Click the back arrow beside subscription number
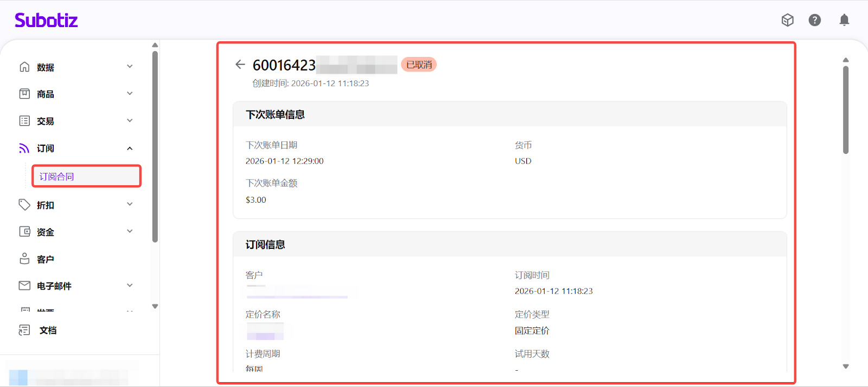 240,64
